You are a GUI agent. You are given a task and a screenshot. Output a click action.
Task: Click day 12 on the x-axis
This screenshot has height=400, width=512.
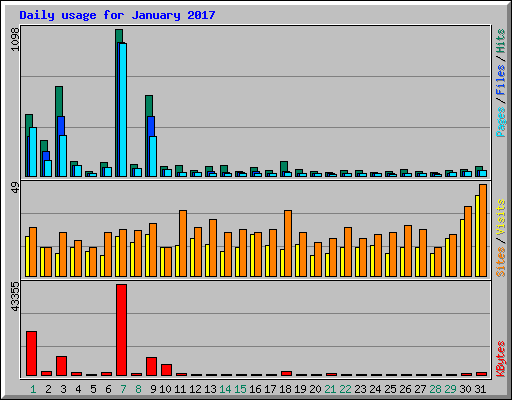pos(195,389)
